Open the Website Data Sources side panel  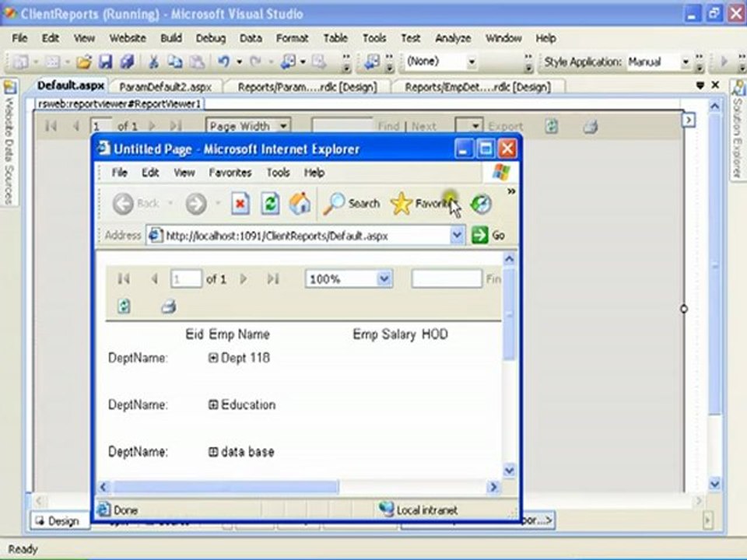coord(9,142)
